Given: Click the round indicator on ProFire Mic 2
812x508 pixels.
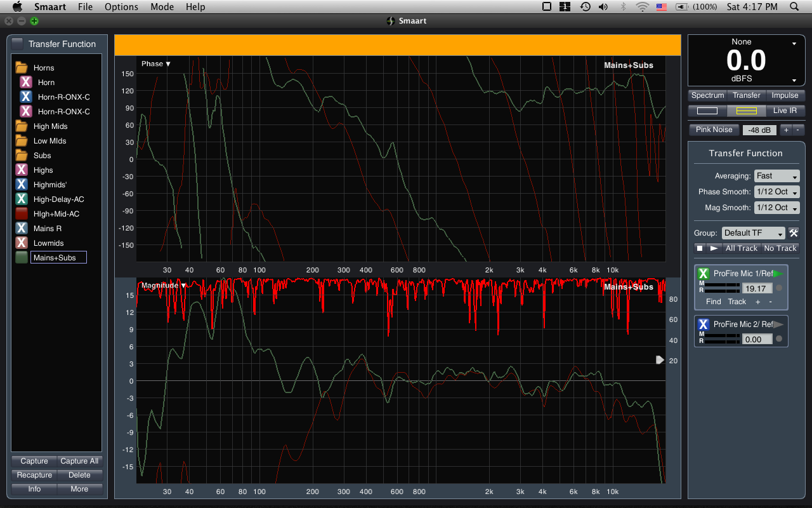Looking at the screenshot, I should (779, 338).
